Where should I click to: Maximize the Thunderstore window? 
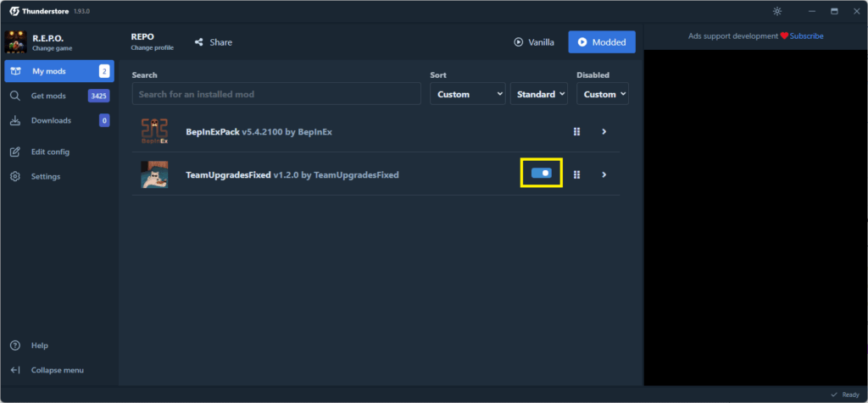coord(834,11)
